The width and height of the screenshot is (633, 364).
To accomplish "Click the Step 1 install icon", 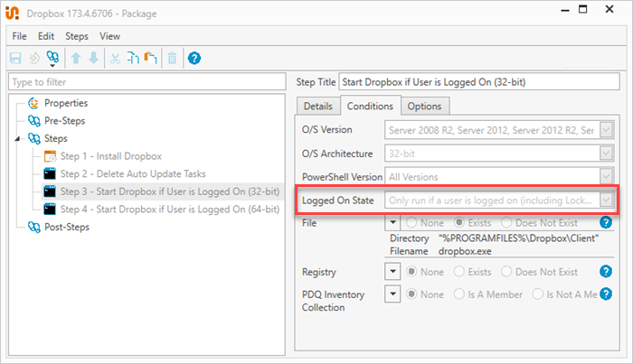I will [50, 156].
